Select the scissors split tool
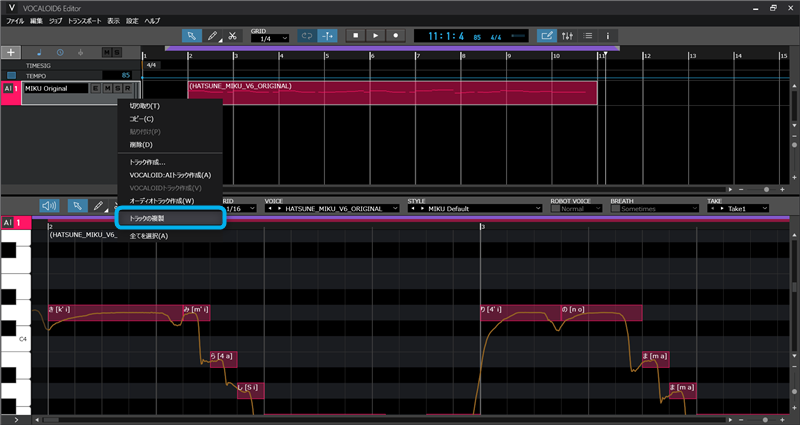This screenshot has width=800, height=425. click(x=232, y=36)
